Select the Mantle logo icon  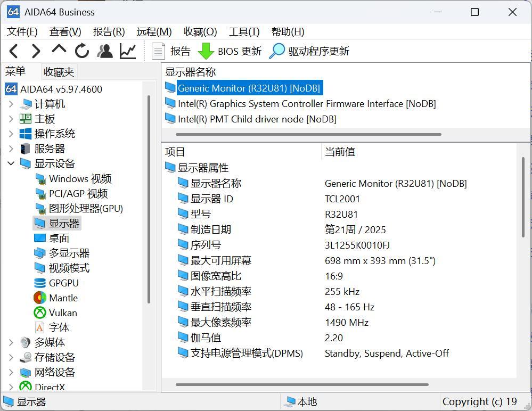coord(40,298)
